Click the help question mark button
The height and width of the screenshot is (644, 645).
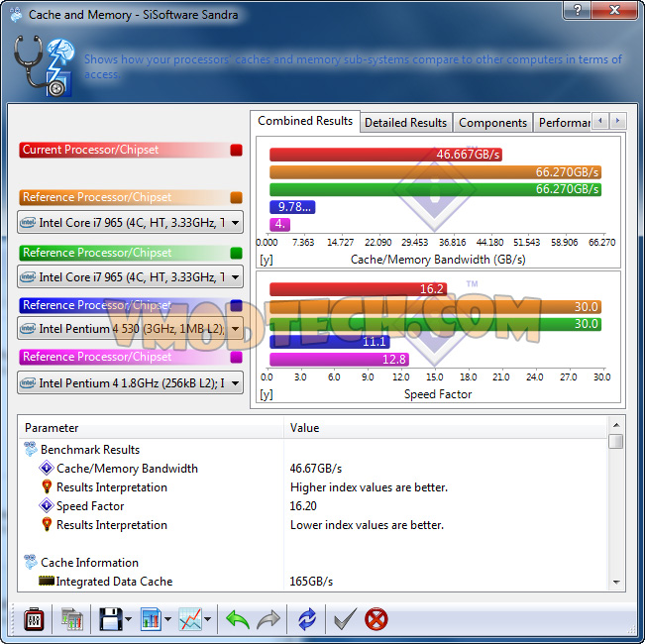(x=578, y=10)
